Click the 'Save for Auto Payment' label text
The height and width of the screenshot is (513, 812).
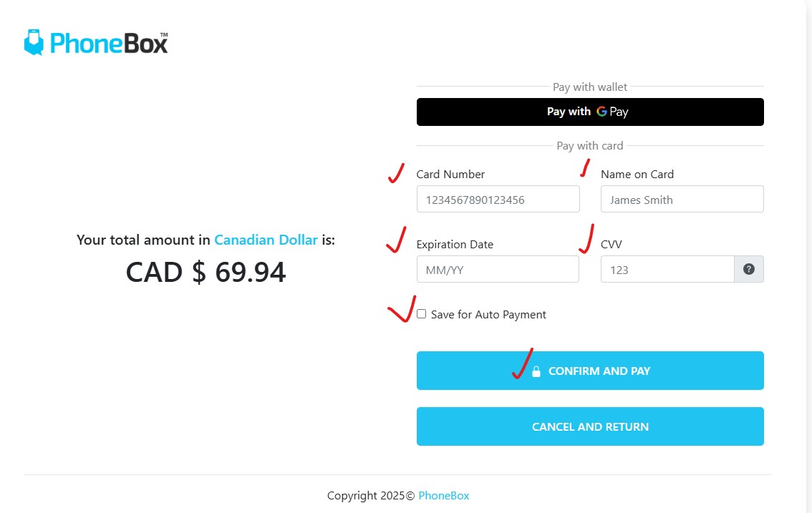pyautogui.click(x=488, y=315)
